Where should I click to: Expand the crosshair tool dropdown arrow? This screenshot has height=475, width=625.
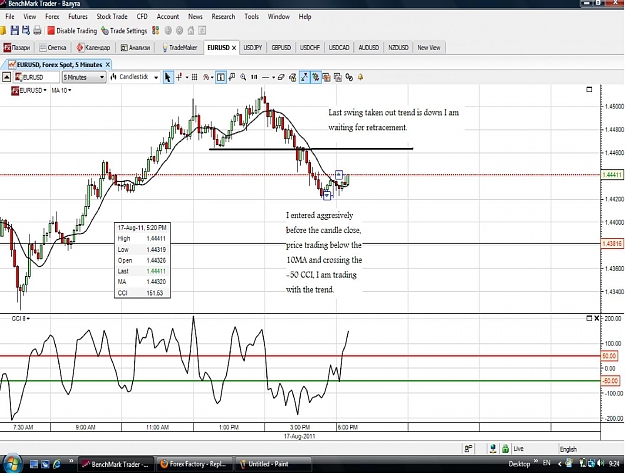click(x=187, y=78)
